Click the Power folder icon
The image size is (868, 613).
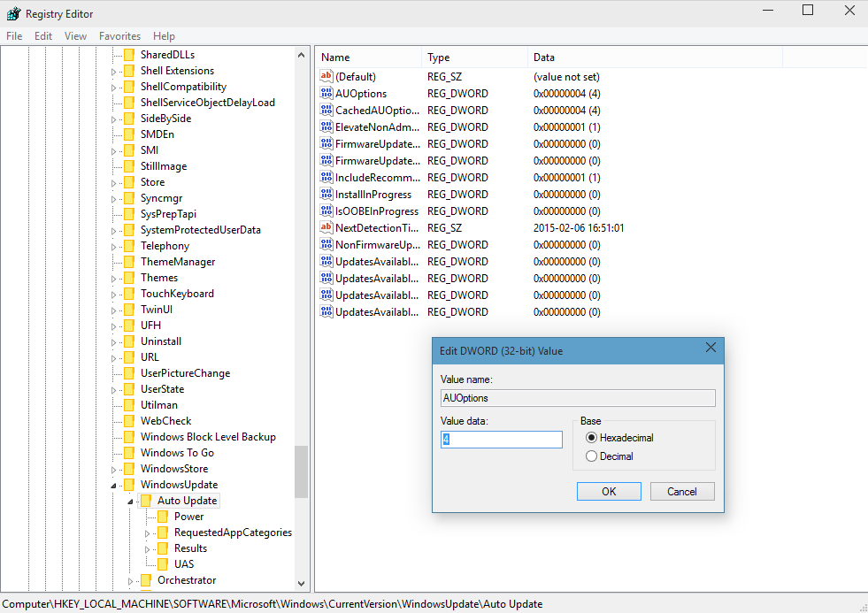click(x=163, y=517)
